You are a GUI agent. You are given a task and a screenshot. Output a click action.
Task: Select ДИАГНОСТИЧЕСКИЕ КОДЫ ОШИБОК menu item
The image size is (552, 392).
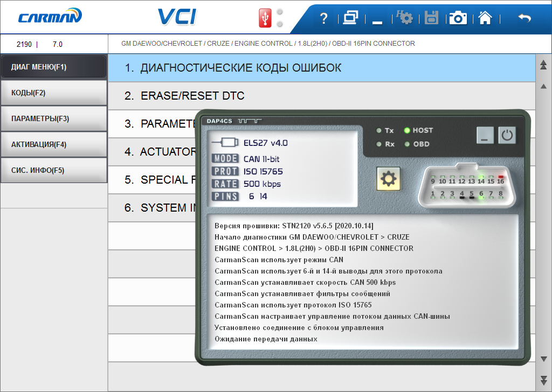321,68
